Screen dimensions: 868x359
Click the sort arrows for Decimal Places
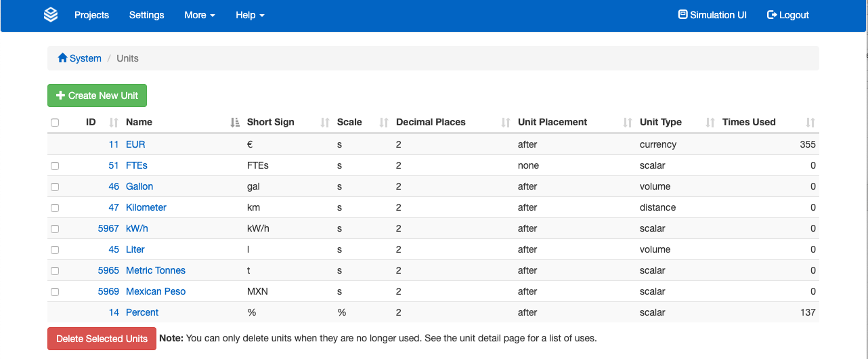point(506,123)
